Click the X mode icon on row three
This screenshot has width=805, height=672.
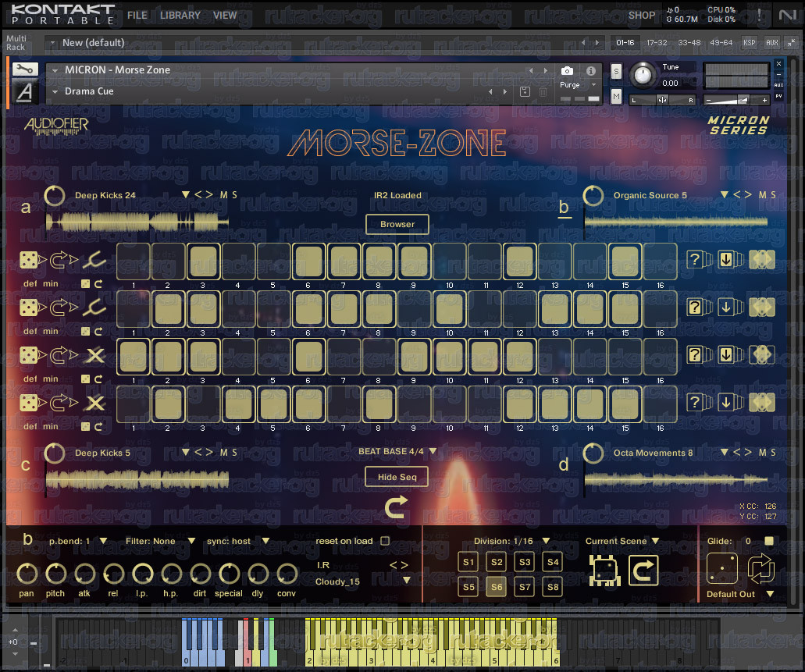coord(95,355)
